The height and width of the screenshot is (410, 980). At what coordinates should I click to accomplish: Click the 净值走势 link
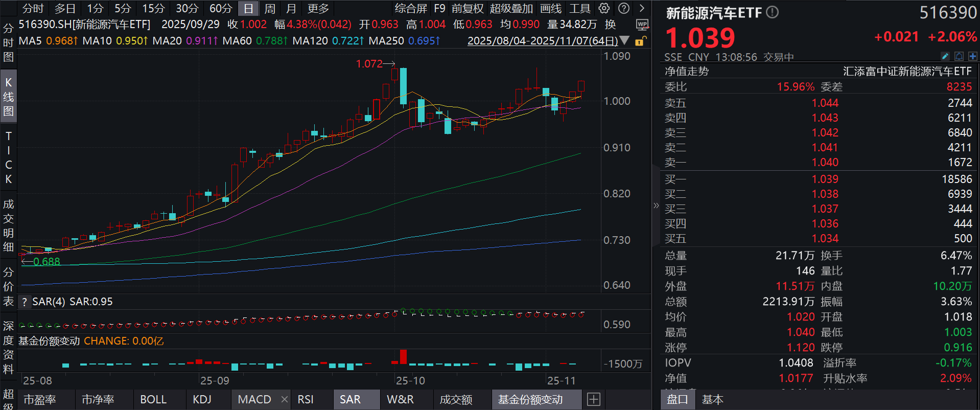coord(687,72)
